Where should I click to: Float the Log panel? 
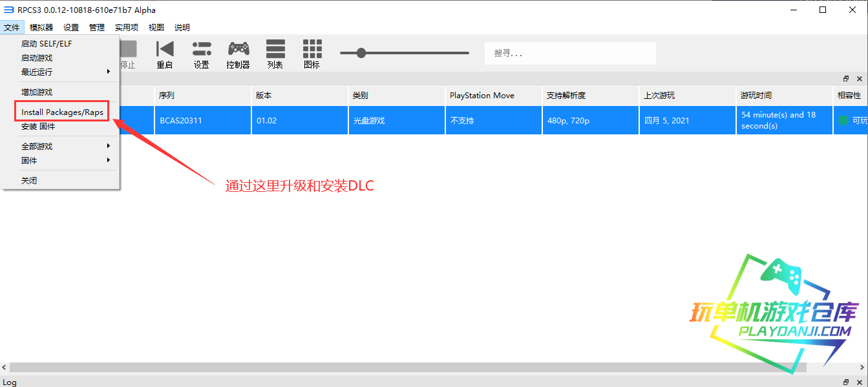coord(846,382)
